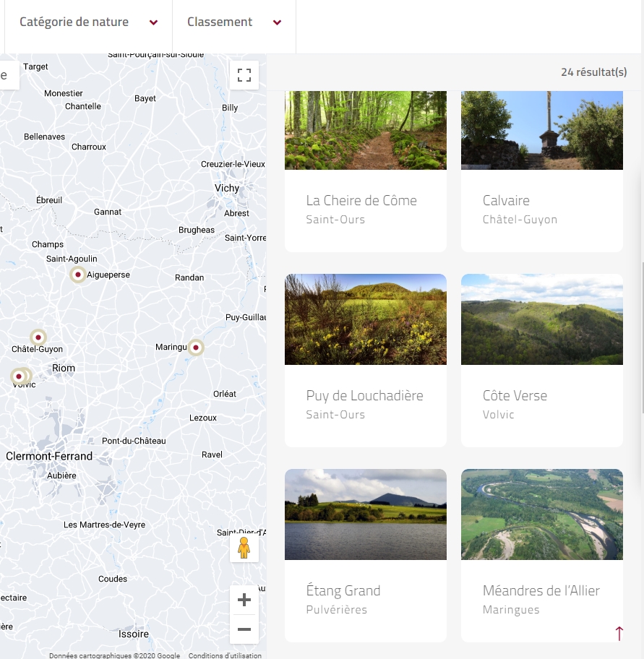Click the Gannat label on map
The height and width of the screenshot is (659, 644).
click(108, 212)
